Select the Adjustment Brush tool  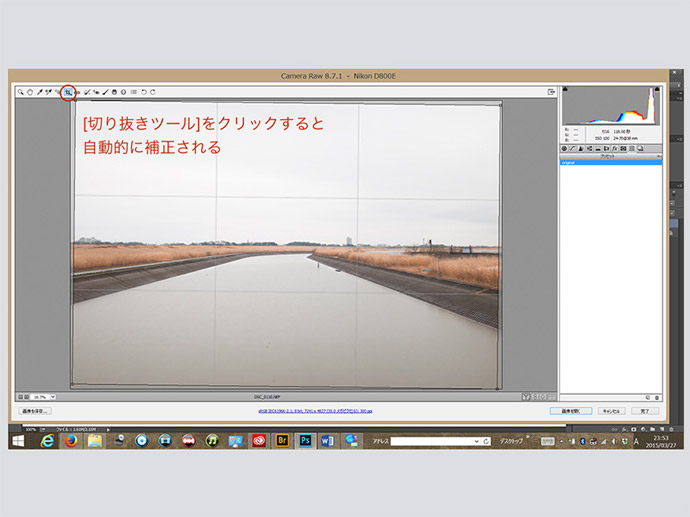105,92
